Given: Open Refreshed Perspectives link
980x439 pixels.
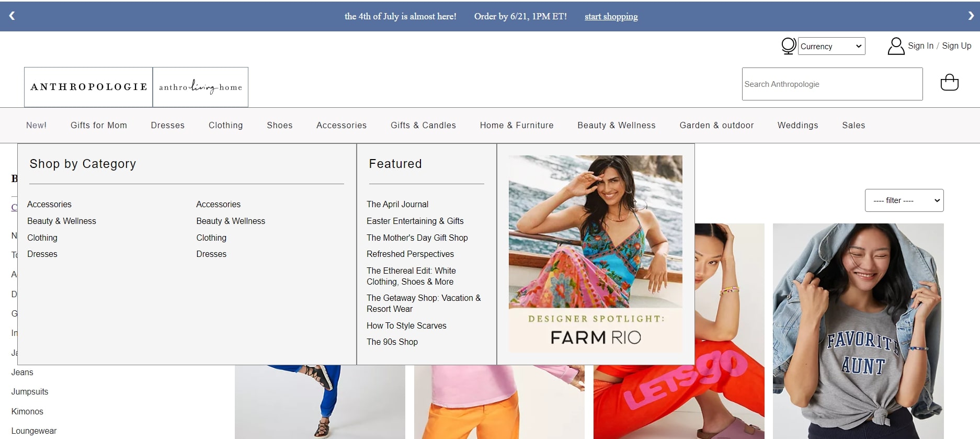Looking at the screenshot, I should pos(411,254).
